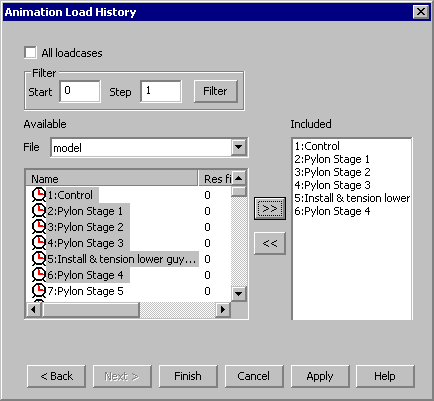Select the icon next to 3:Pylon Stage 2
Viewport: 434px width, 401px height.
click(39, 227)
